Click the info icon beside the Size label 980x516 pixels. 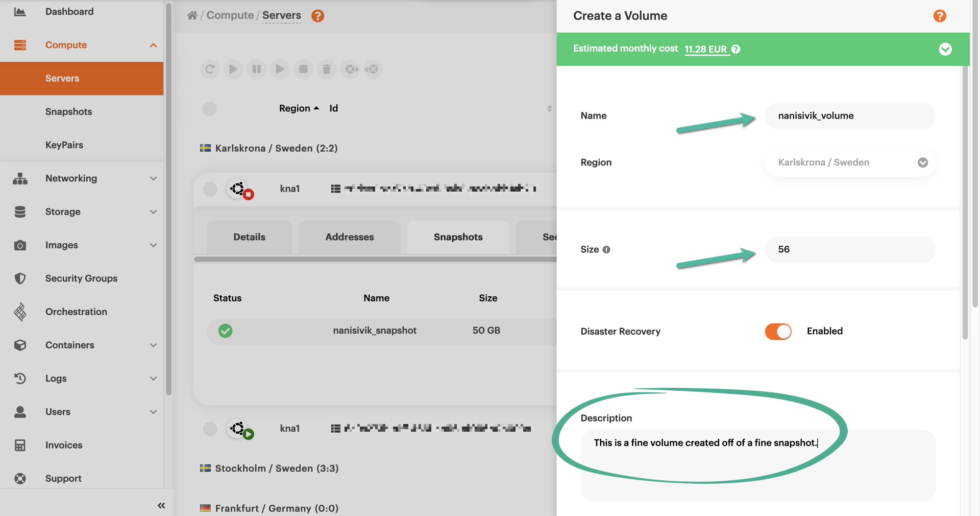606,250
